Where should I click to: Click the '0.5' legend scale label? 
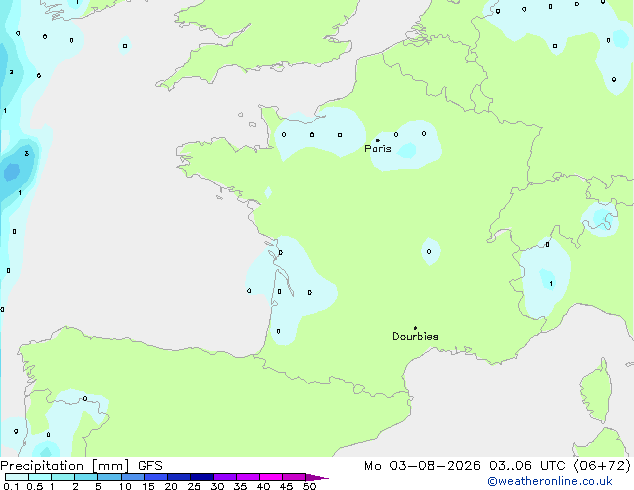tap(34, 486)
